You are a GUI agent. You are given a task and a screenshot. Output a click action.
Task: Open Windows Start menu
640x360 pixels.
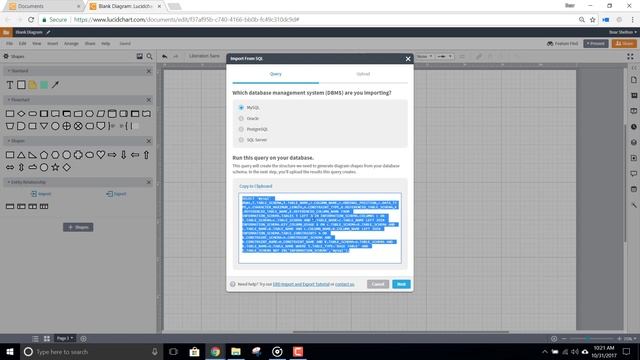(x=10, y=351)
